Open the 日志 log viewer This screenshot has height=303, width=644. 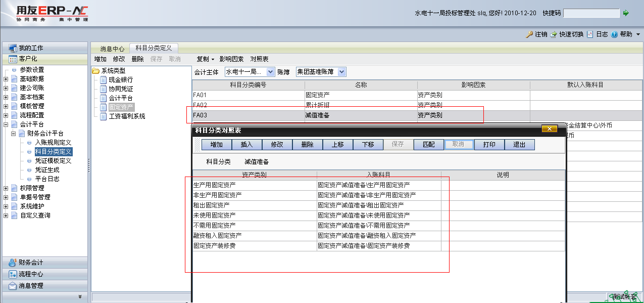pyautogui.click(x=598, y=34)
